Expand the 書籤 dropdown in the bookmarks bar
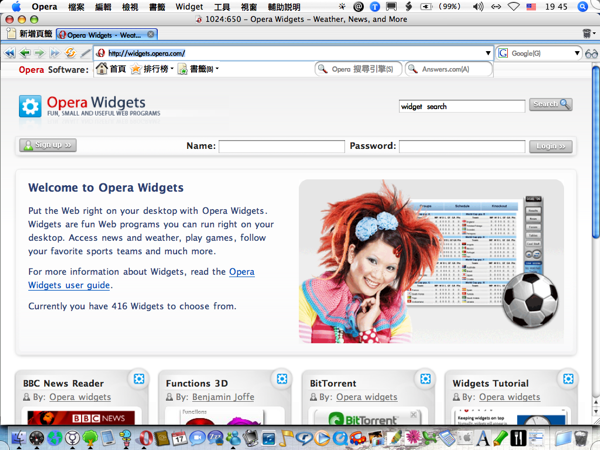Screen dimensions: 600x450 [217, 69]
